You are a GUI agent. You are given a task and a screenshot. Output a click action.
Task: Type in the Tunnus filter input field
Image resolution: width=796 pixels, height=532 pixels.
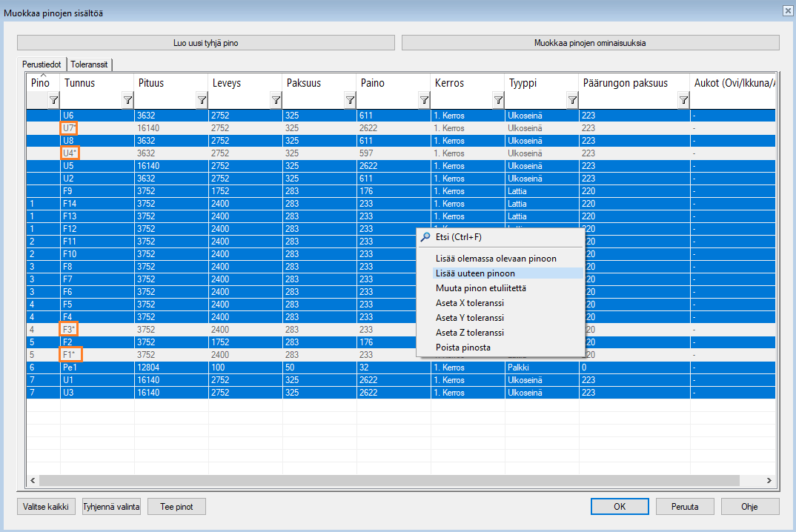(x=90, y=100)
